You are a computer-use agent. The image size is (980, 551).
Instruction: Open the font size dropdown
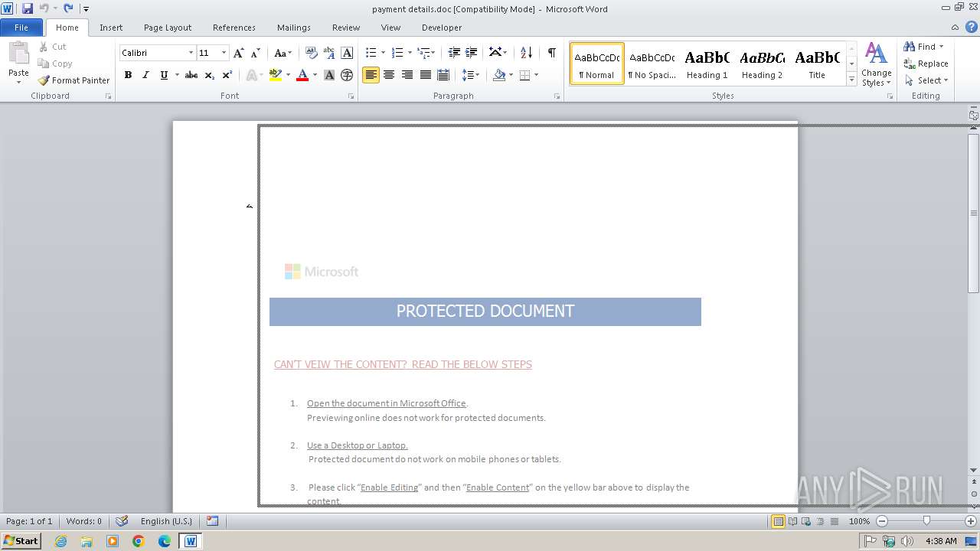coord(224,53)
